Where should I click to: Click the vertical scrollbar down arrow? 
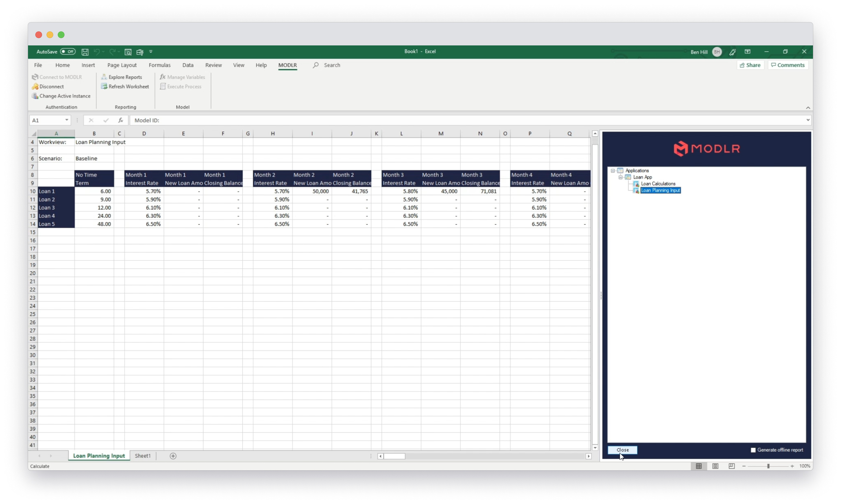[x=595, y=448]
